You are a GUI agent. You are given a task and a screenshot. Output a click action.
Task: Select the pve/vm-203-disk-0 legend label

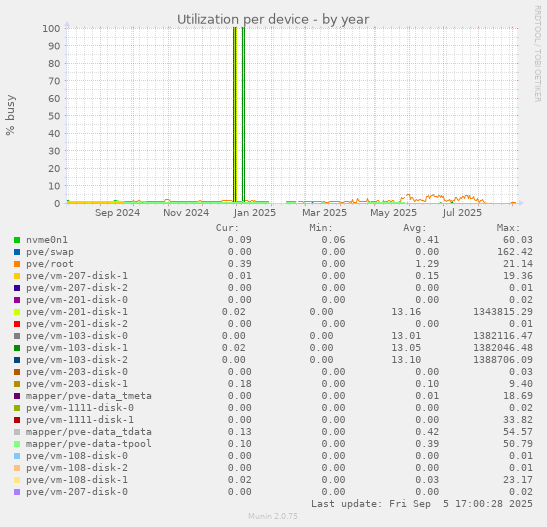pos(77,372)
